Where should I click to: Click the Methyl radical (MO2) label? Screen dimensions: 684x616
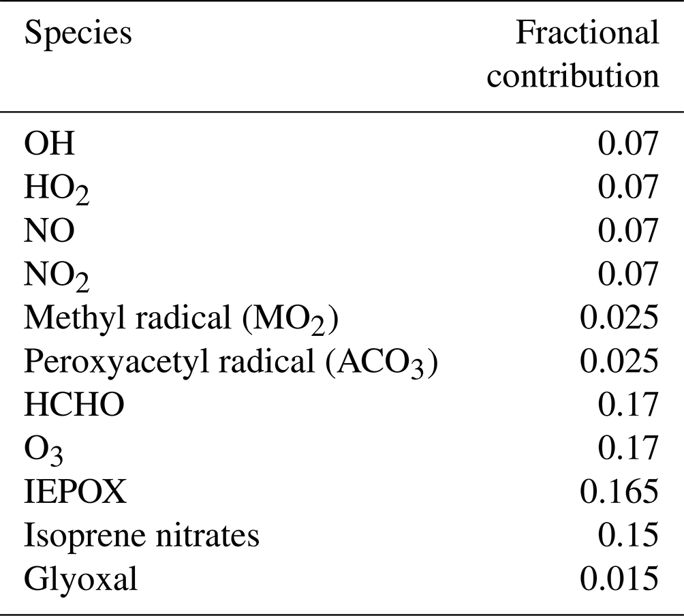click(181, 318)
